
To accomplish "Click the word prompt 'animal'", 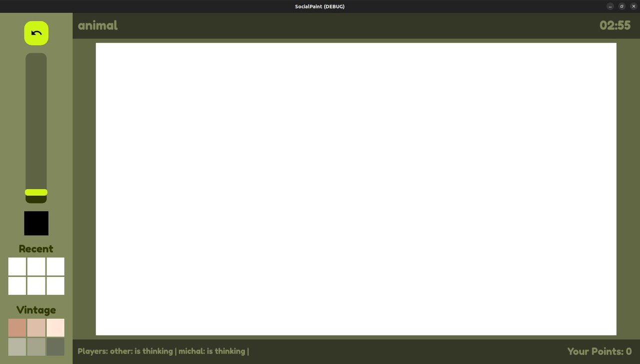I will (98, 25).
